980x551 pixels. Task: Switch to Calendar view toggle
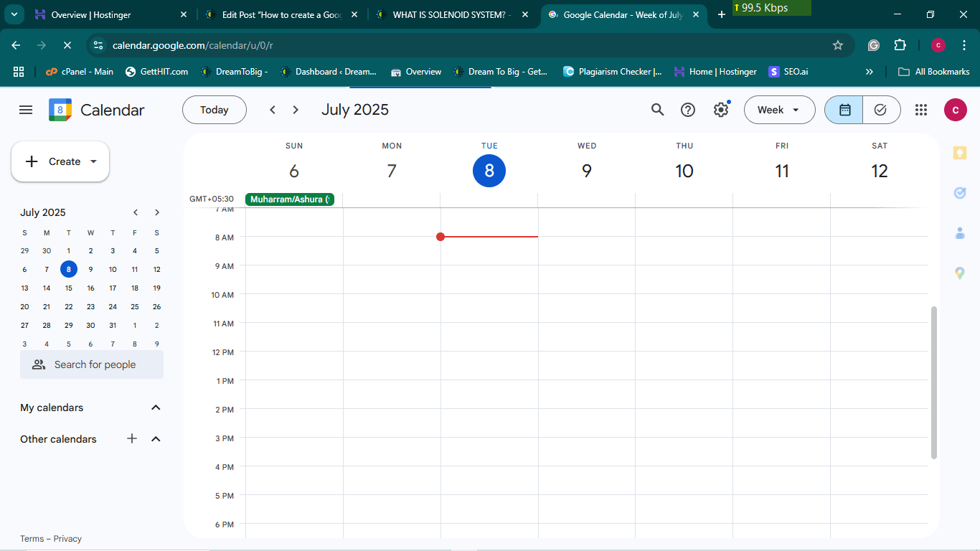(x=844, y=110)
